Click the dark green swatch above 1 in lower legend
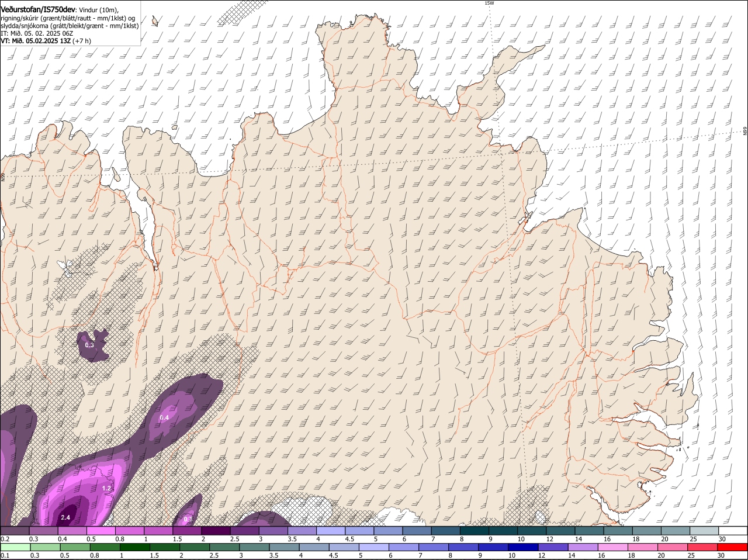 (x=134, y=547)
